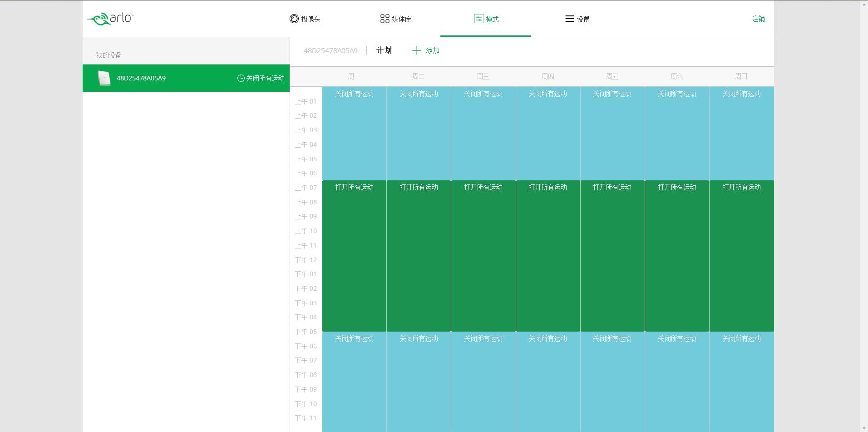
Task: Select Wednesday evening 关闭所有运动 block
Action: [x=483, y=382]
